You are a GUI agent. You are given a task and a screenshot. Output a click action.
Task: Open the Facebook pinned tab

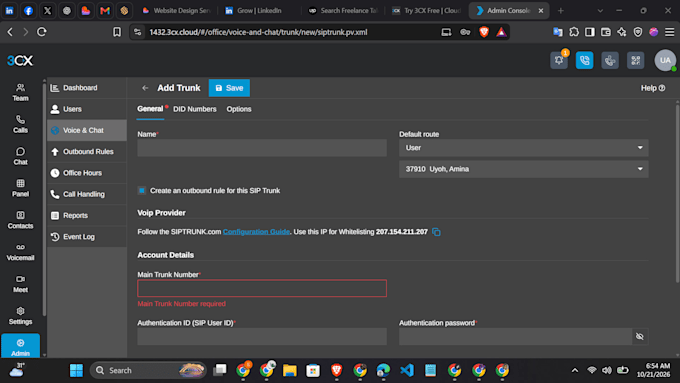pyautogui.click(x=28, y=10)
